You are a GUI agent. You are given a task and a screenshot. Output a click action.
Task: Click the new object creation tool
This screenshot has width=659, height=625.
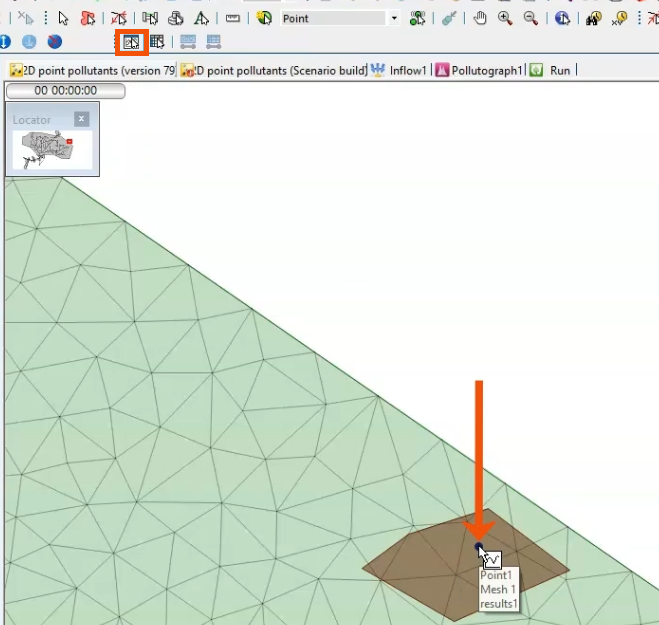coord(264,18)
